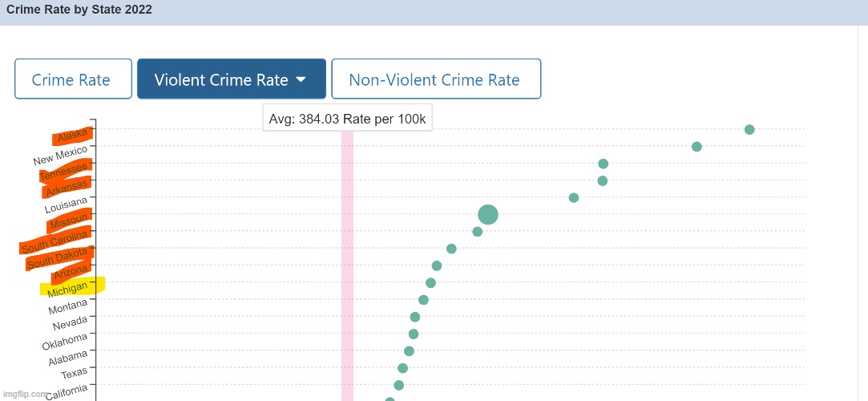The width and height of the screenshot is (868, 401).
Task: Click the large Missouri data point circle
Action: [488, 215]
